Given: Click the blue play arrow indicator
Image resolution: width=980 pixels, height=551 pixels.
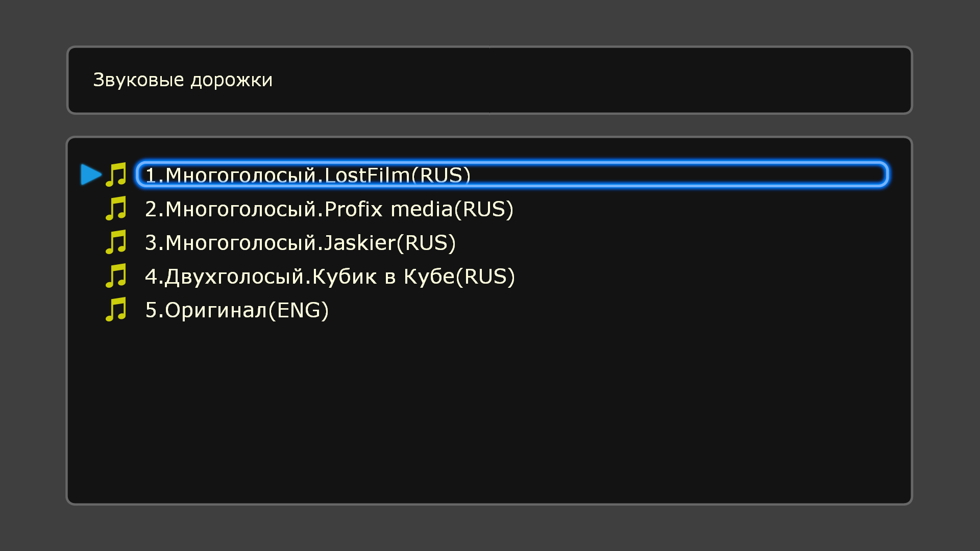Looking at the screenshot, I should click(91, 174).
